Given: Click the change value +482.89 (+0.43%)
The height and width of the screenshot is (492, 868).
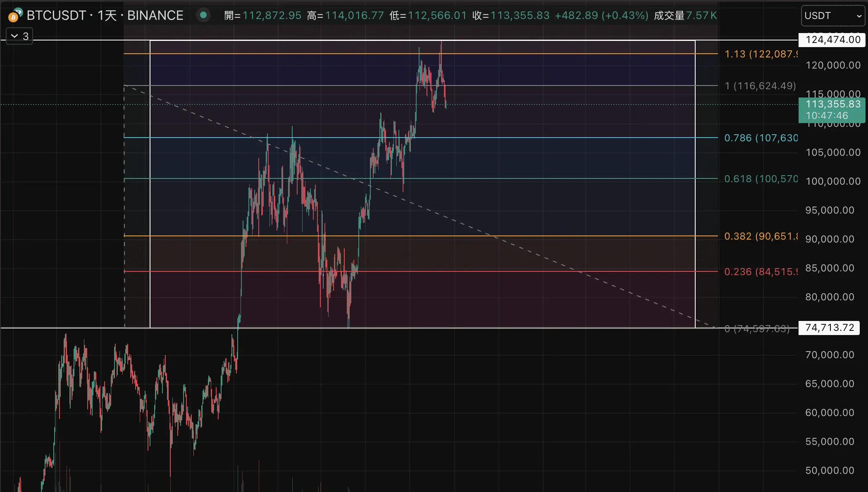Looking at the screenshot, I should [x=601, y=16].
